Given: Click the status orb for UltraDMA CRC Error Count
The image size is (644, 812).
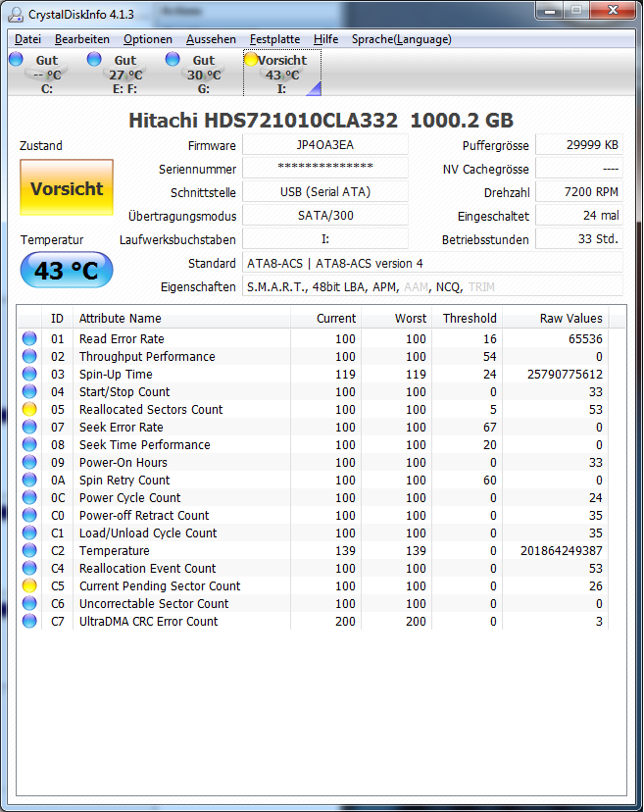Looking at the screenshot, I should (x=29, y=621).
